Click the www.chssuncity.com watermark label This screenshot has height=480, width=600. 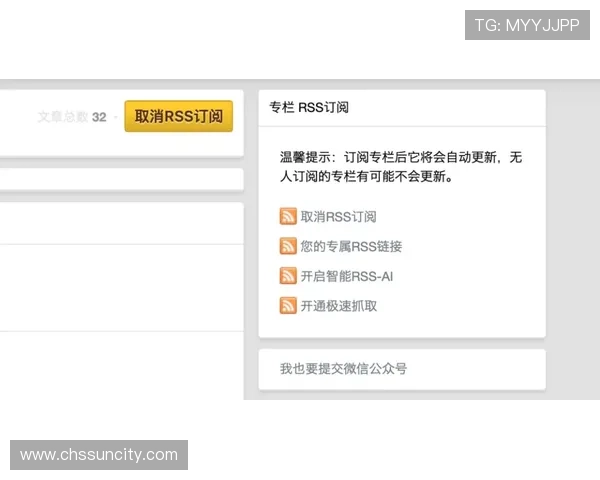point(99,455)
